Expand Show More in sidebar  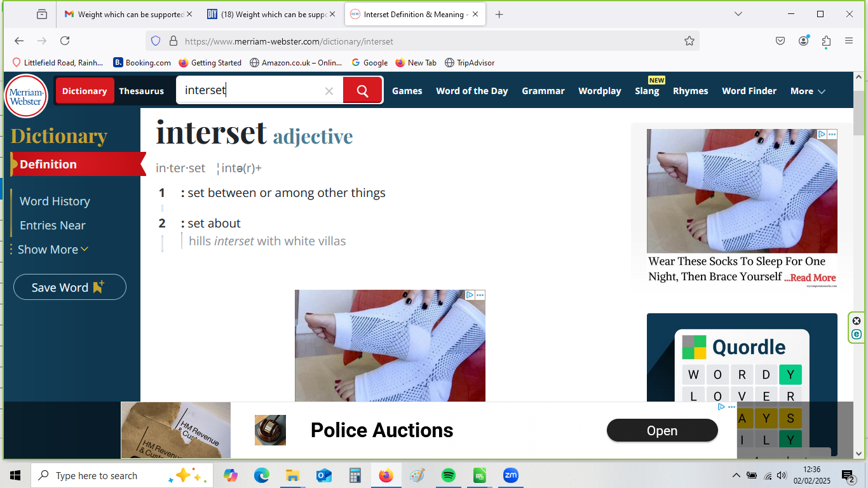pos(53,250)
